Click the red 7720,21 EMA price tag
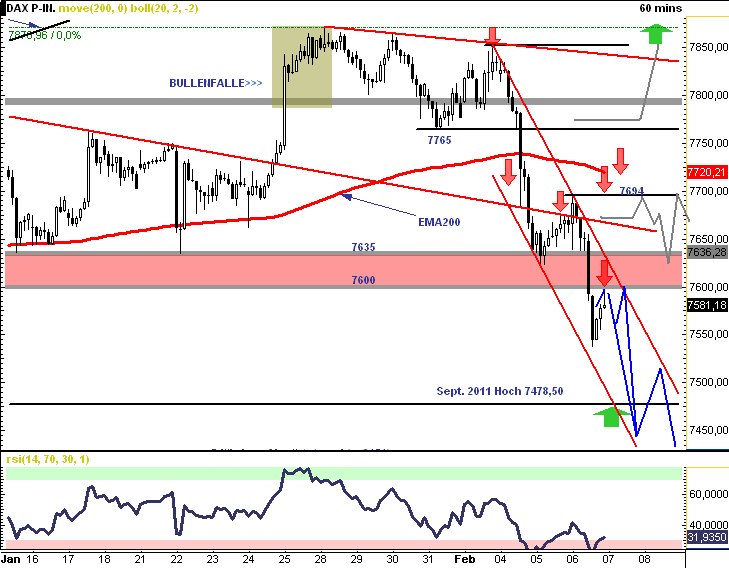 point(707,172)
